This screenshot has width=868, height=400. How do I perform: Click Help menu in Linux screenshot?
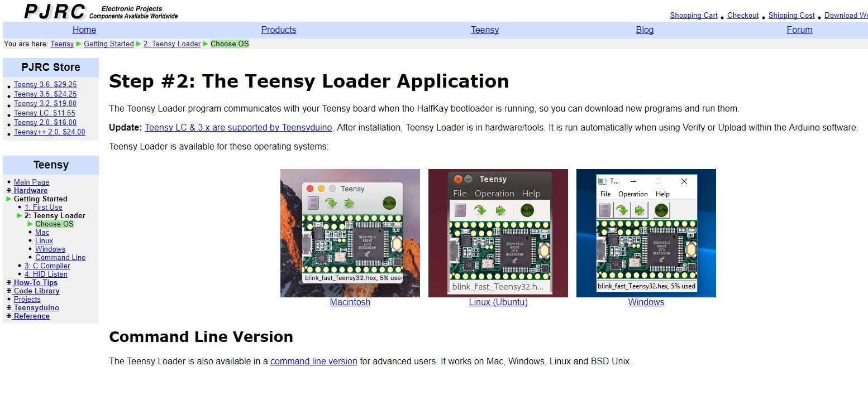pos(531,194)
